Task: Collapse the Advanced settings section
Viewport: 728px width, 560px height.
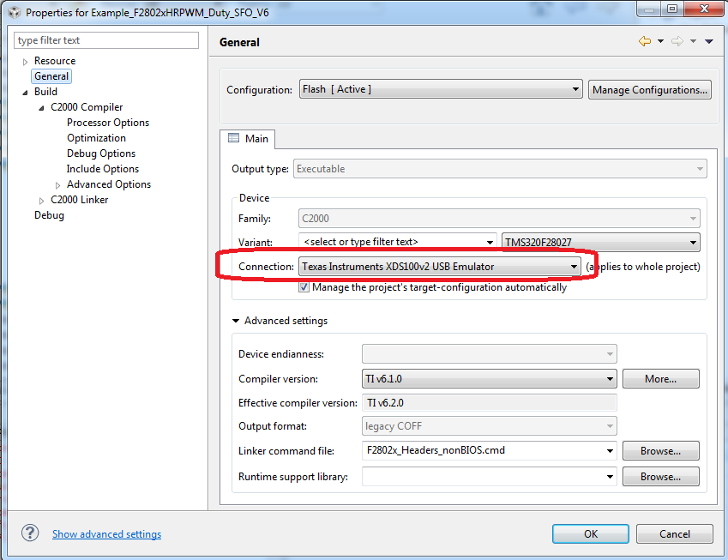Action: 235,320
